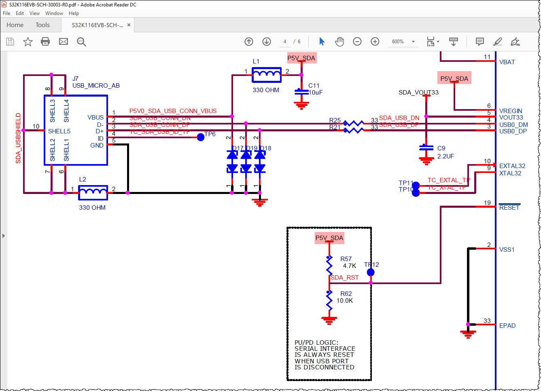
Task: Zoom out with the minus icon
Action: pyautogui.click(x=357, y=42)
